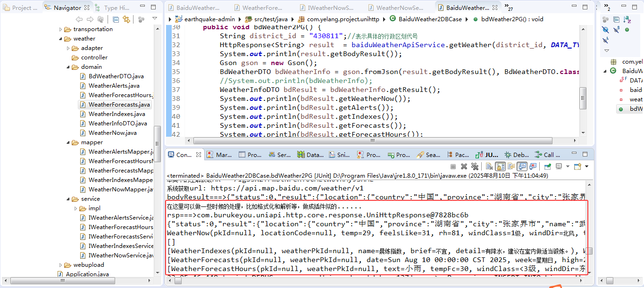
Task: Click Collapse All icon in Navigator
Action: click(x=116, y=19)
